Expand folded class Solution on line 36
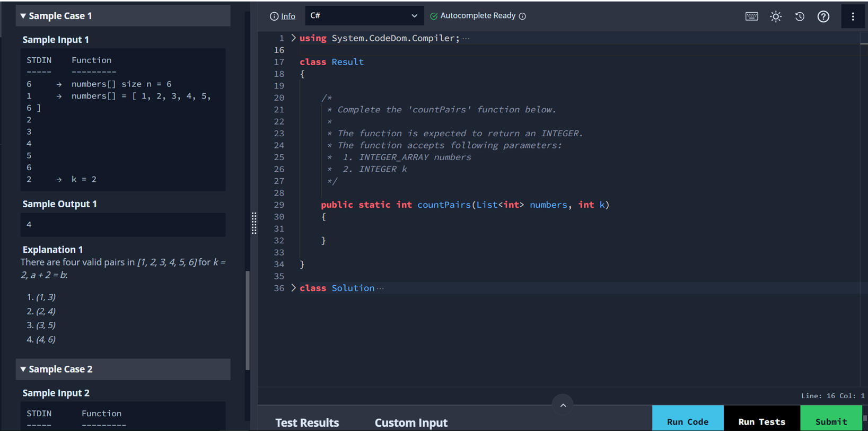868x431 pixels. pyautogui.click(x=293, y=288)
